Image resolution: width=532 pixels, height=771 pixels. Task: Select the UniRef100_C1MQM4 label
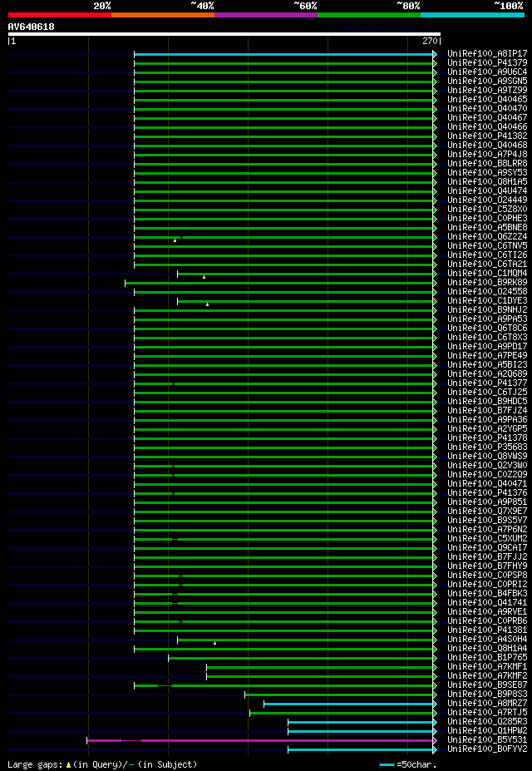pyautogui.click(x=487, y=274)
